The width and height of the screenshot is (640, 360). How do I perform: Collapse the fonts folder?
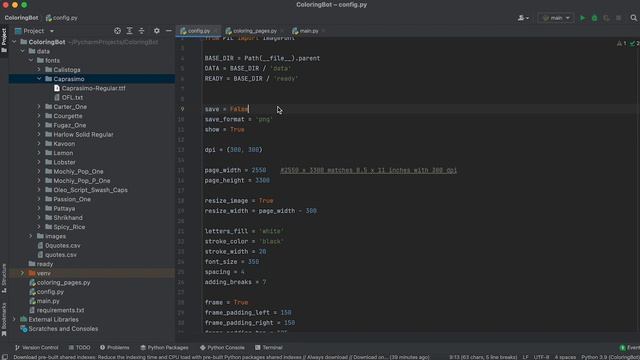pyautogui.click(x=31, y=60)
